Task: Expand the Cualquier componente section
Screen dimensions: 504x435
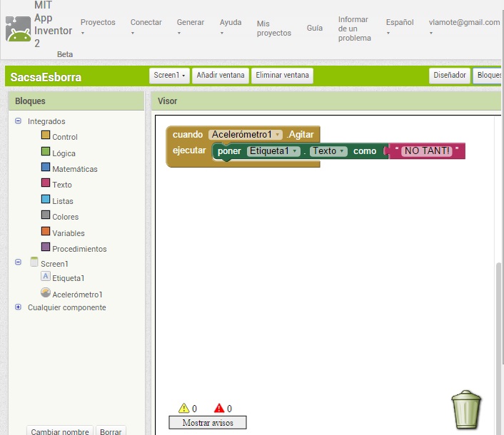Action: click(x=19, y=307)
